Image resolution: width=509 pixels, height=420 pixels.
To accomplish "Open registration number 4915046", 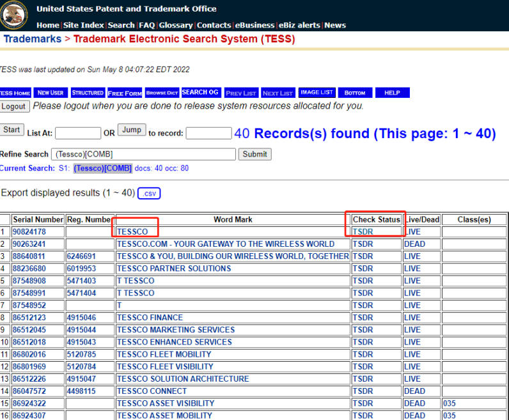I will tap(81, 318).
